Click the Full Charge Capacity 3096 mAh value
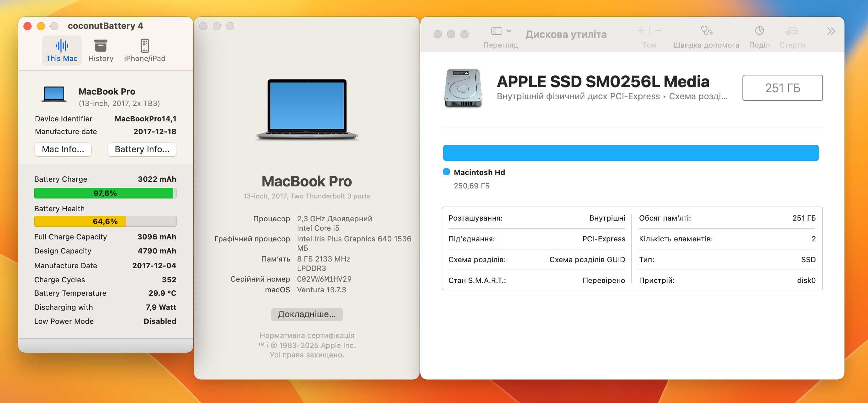 point(157,237)
